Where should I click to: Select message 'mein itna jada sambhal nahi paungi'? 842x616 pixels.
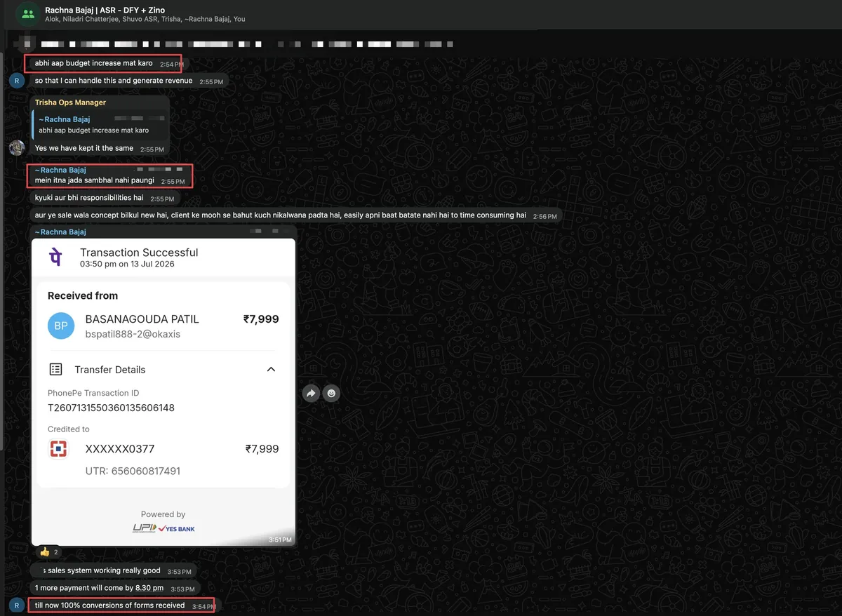94,181
